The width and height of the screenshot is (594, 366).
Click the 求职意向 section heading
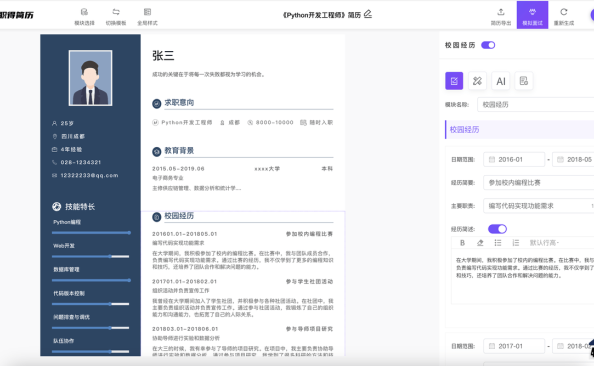pyautogui.click(x=179, y=103)
